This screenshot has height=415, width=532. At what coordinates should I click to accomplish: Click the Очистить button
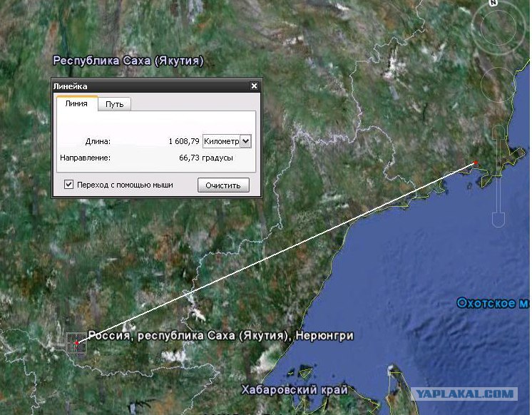pyautogui.click(x=223, y=185)
